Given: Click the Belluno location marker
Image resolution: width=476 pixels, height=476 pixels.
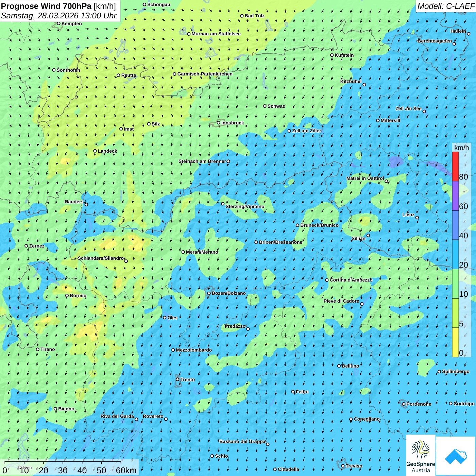Looking at the screenshot, I should pyautogui.click(x=339, y=366).
